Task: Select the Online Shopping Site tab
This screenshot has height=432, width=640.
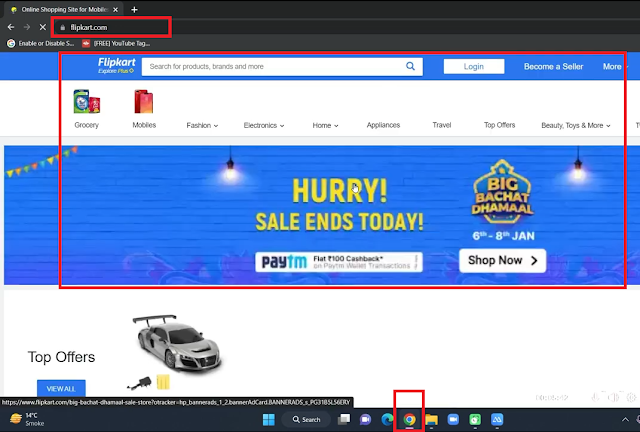Action: pyautogui.click(x=63, y=9)
